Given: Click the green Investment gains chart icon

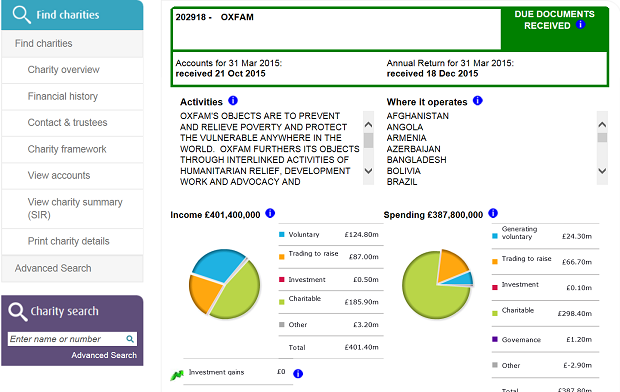Looking at the screenshot, I should coord(177,375).
